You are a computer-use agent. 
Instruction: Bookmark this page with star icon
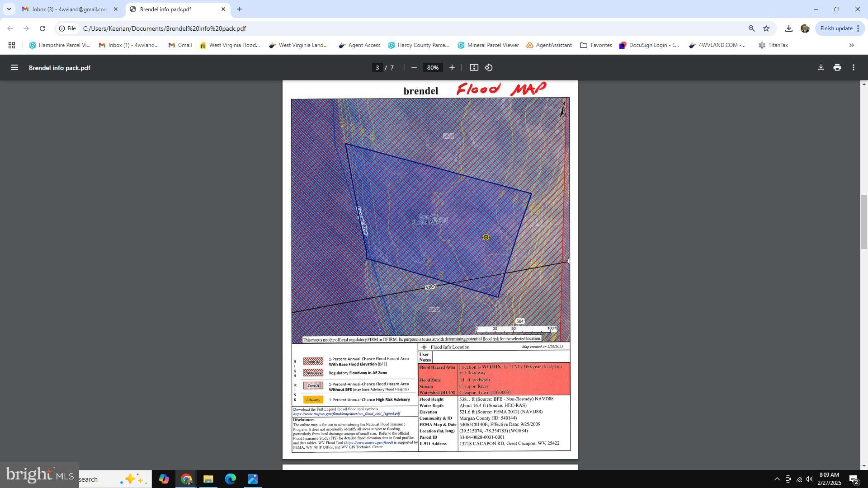coord(766,28)
